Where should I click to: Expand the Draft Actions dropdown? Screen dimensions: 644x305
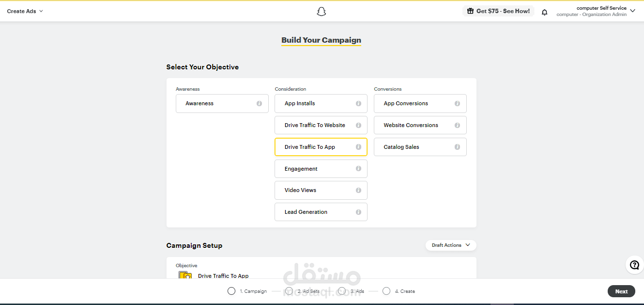pyautogui.click(x=451, y=245)
